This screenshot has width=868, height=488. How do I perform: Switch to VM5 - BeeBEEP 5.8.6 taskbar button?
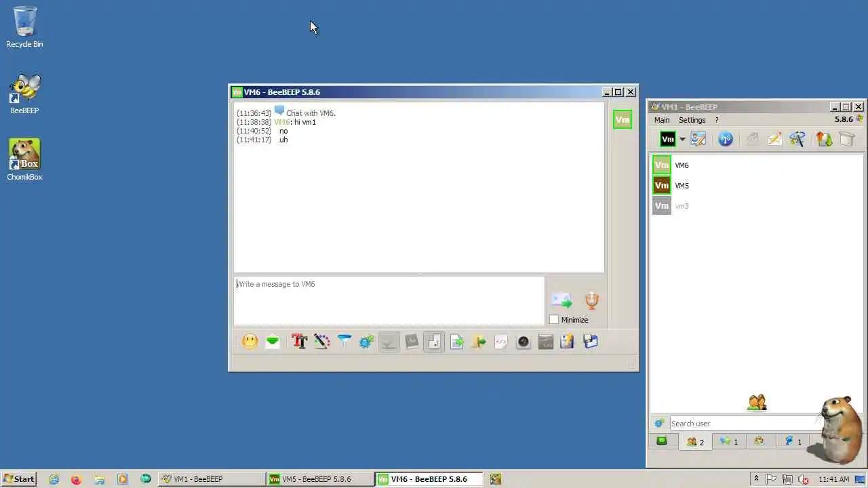320,479
